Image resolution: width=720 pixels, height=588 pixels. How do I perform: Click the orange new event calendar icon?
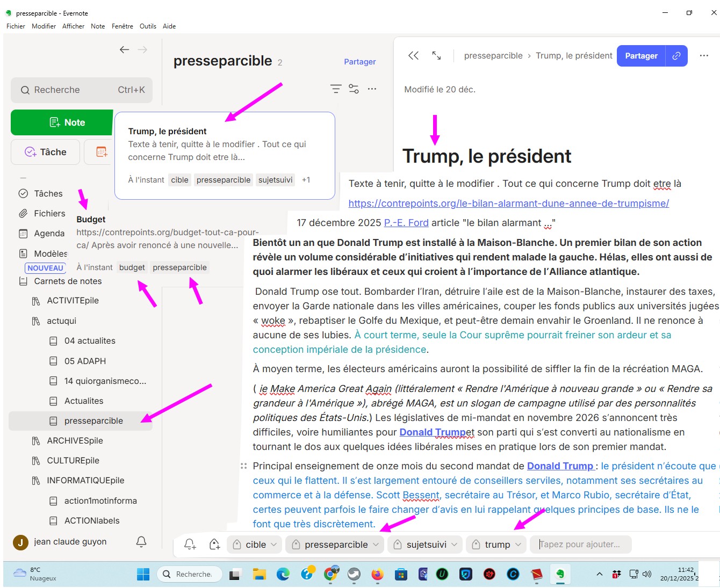pos(102,152)
